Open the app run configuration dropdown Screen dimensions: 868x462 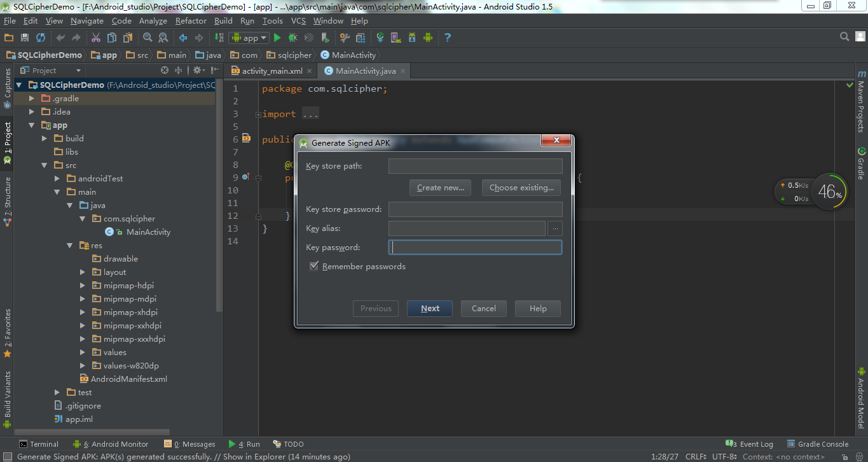pos(249,38)
